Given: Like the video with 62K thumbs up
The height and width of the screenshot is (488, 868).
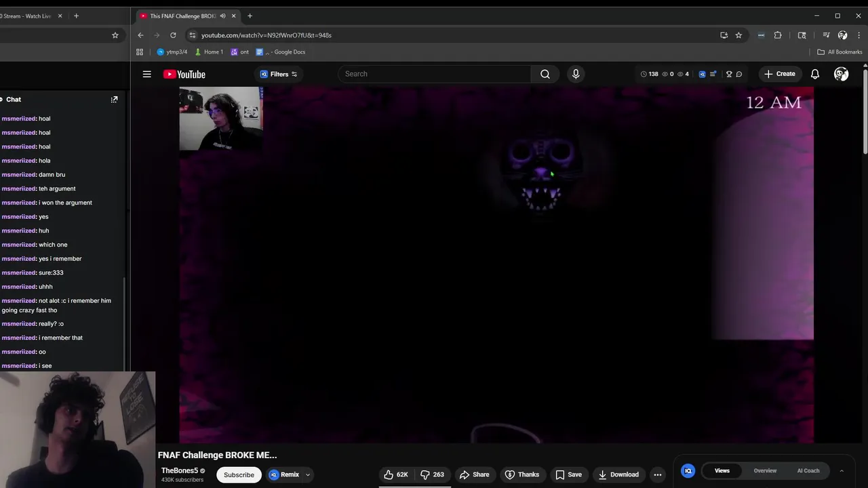Looking at the screenshot, I should 396,474.
